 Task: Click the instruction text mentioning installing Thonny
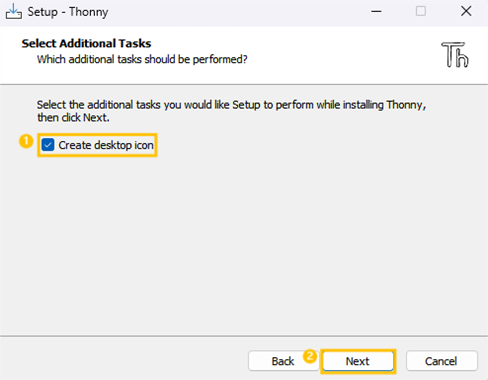231,111
